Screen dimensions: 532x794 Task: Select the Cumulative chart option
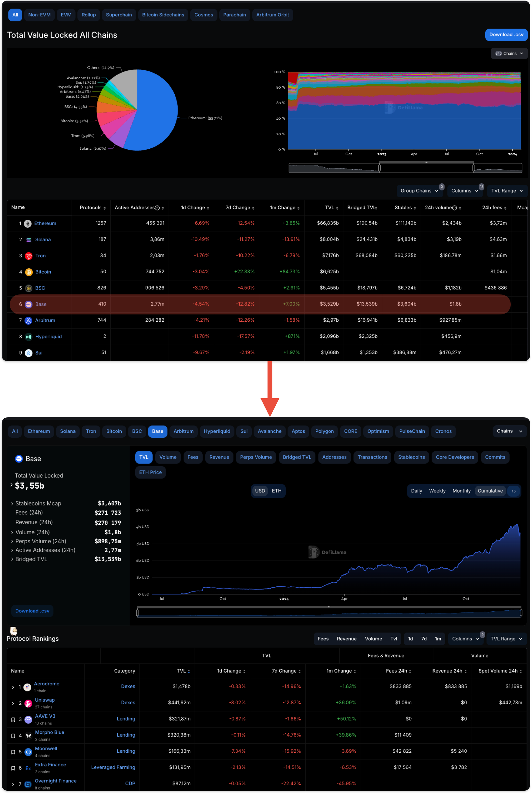(490, 491)
